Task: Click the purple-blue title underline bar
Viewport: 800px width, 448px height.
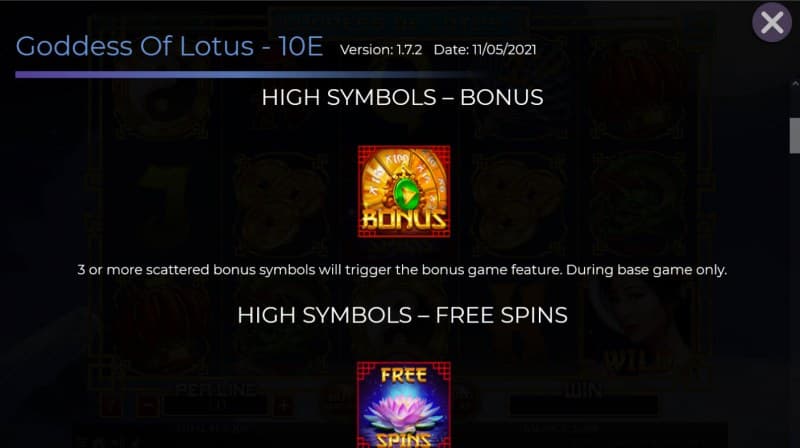Action: [x=245, y=74]
